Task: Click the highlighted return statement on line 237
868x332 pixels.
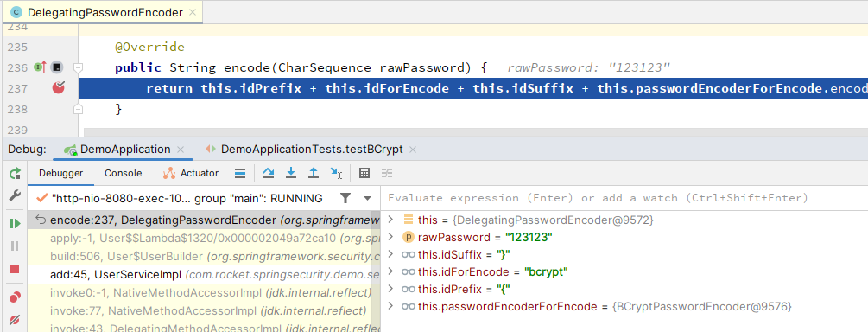Action: (x=473, y=88)
